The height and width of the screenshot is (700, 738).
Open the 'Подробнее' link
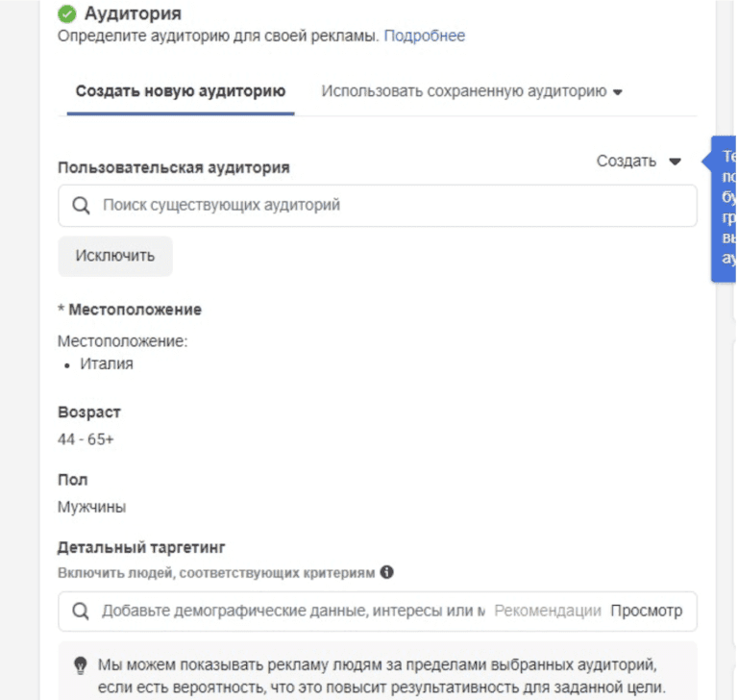425,36
